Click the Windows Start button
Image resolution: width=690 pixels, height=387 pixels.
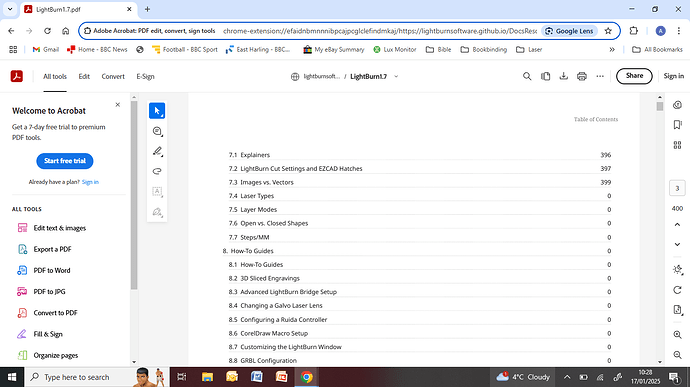point(12,377)
